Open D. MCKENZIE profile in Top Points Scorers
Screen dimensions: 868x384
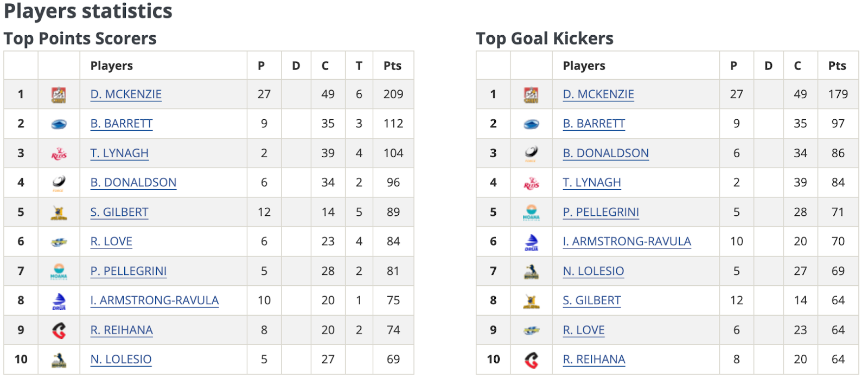tap(126, 94)
